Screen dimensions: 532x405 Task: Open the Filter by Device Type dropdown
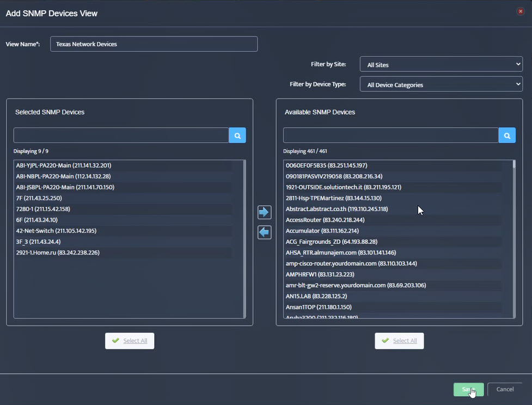coord(441,84)
